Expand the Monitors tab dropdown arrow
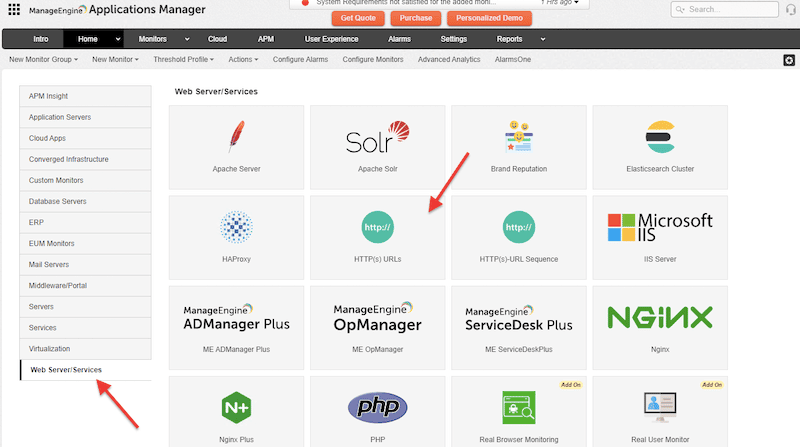This screenshot has height=447, width=800. pos(187,39)
